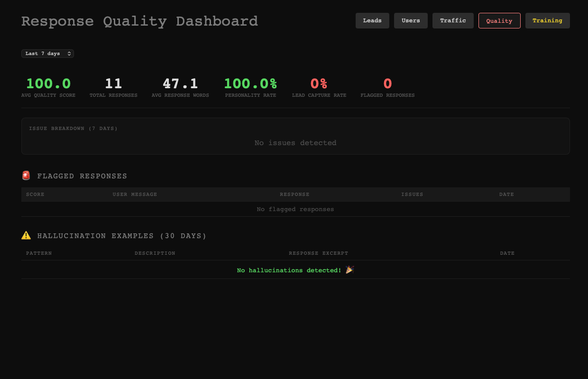Click the Date header in hallucination table

[x=507, y=253]
